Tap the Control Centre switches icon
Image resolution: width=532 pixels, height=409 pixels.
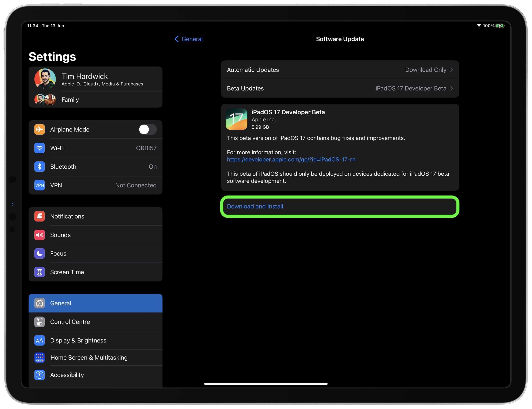tap(39, 322)
